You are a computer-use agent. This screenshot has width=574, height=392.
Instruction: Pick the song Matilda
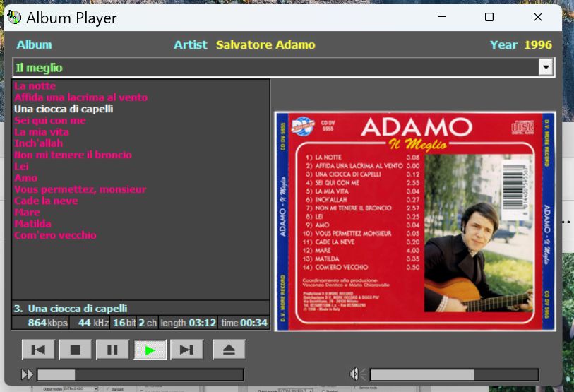[32, 224]
